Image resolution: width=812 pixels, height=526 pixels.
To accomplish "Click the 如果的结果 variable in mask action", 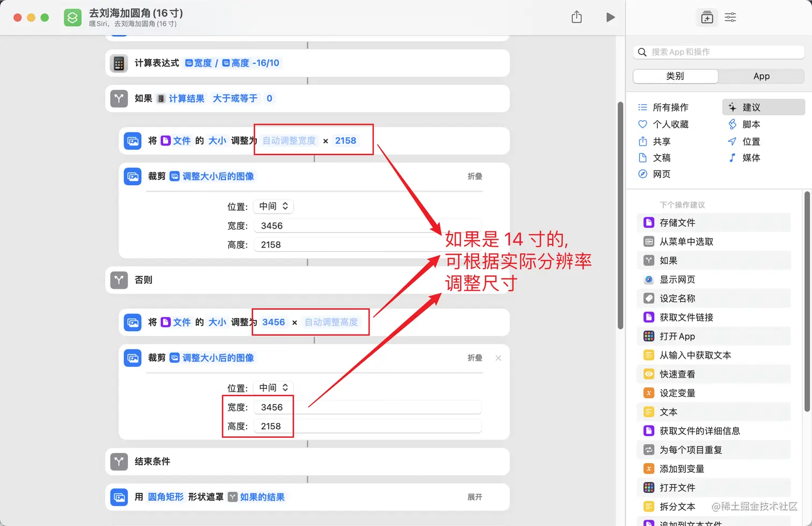I will point(257,497).
